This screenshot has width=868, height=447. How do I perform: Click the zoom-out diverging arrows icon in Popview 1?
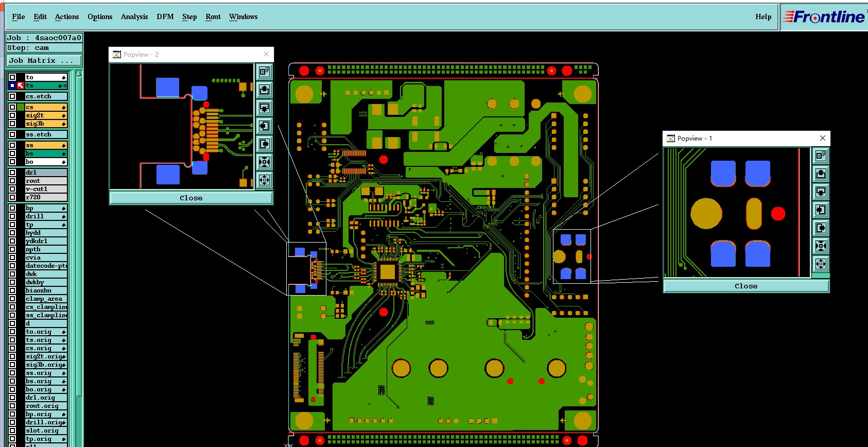point(821,264)
